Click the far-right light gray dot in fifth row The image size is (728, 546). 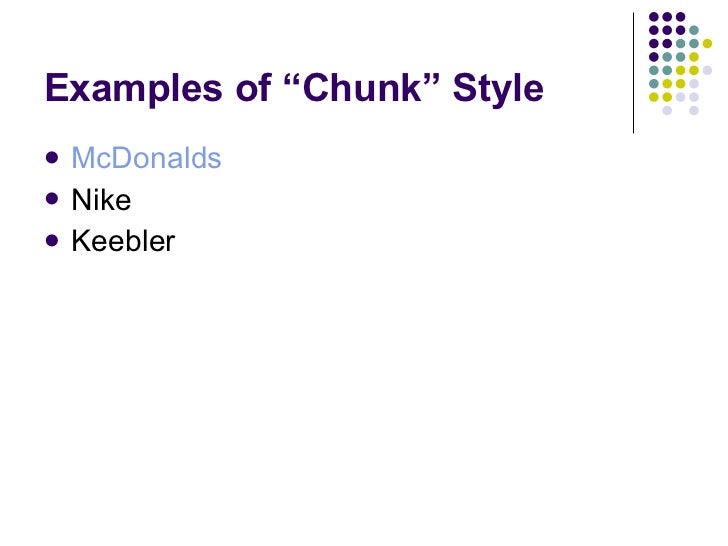(707, 70)
